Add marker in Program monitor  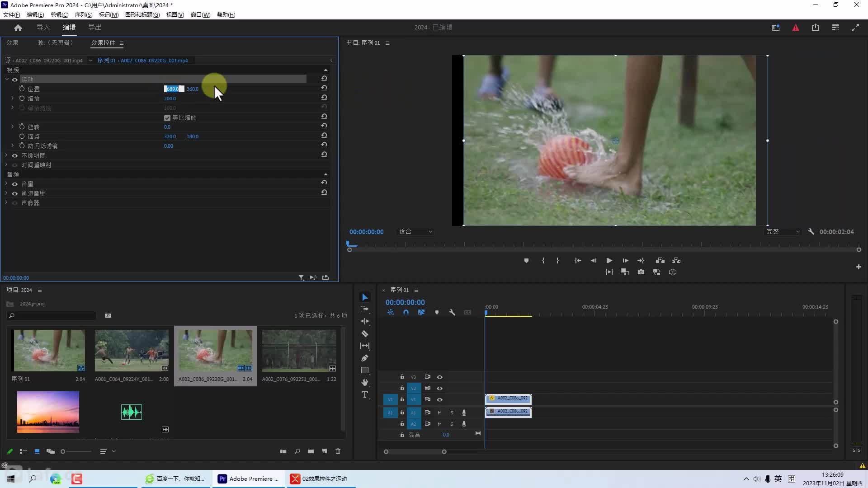[x=526, y=261]
